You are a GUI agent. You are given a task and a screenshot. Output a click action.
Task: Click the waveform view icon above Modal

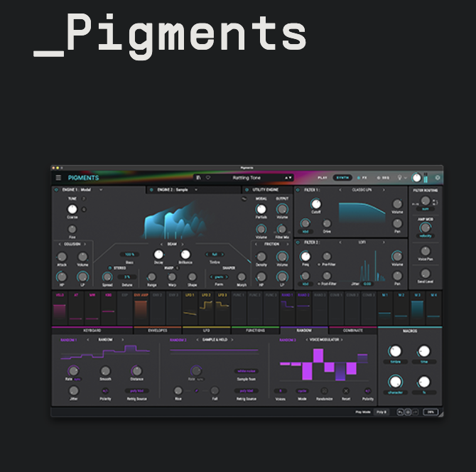[x=244, y=199]
